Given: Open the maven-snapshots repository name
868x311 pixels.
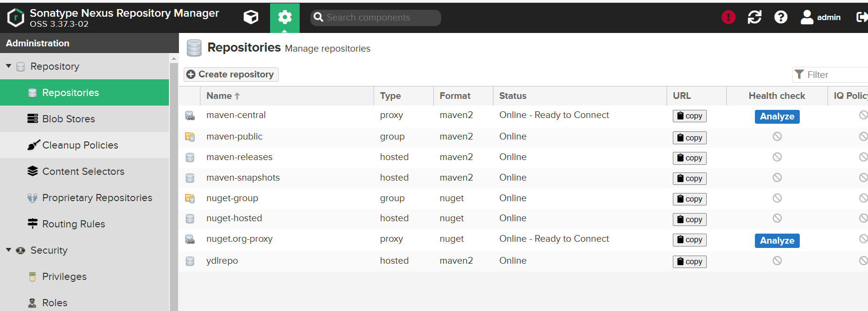Looking at the screenshot, I should tap(243, 178).
